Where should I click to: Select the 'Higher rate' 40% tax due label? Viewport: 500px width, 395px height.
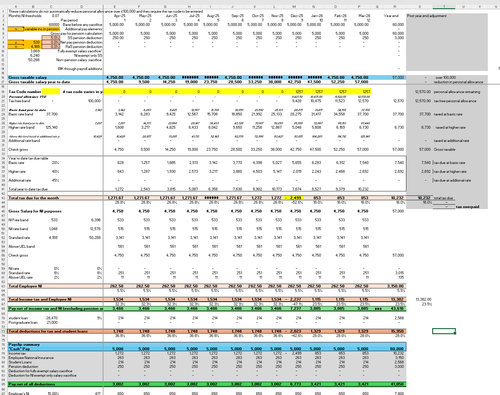pyautogui.click(x=17, y=171)
